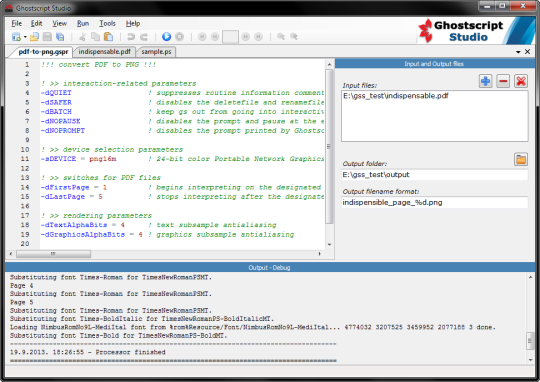Click the Save All toolbar icon

pyautogui.click(x=60, y=37)
